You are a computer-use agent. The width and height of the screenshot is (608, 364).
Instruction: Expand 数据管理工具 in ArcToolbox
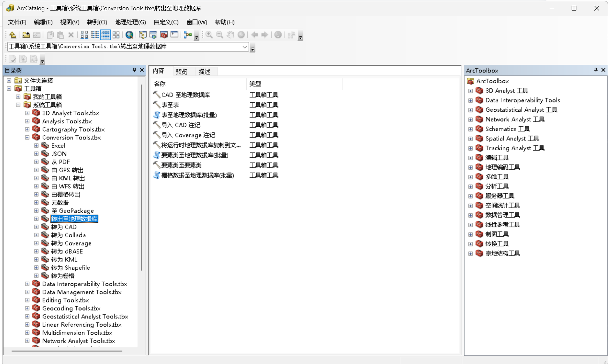click(x=470, y=215)
